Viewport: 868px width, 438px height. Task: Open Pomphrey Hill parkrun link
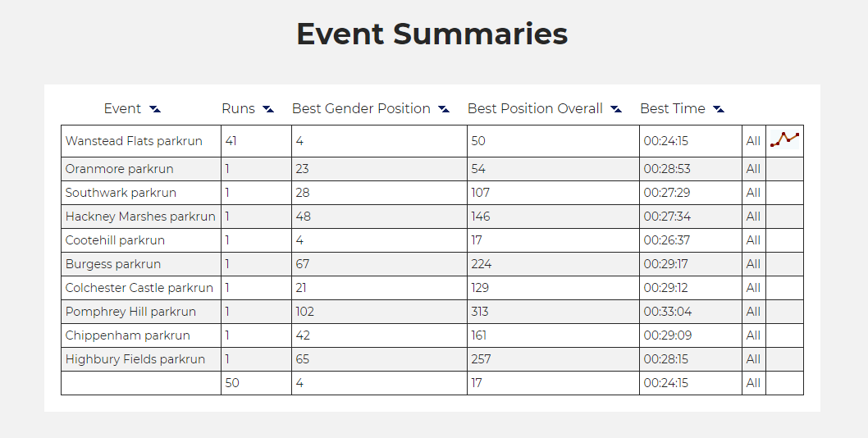[x=130, y=312]
